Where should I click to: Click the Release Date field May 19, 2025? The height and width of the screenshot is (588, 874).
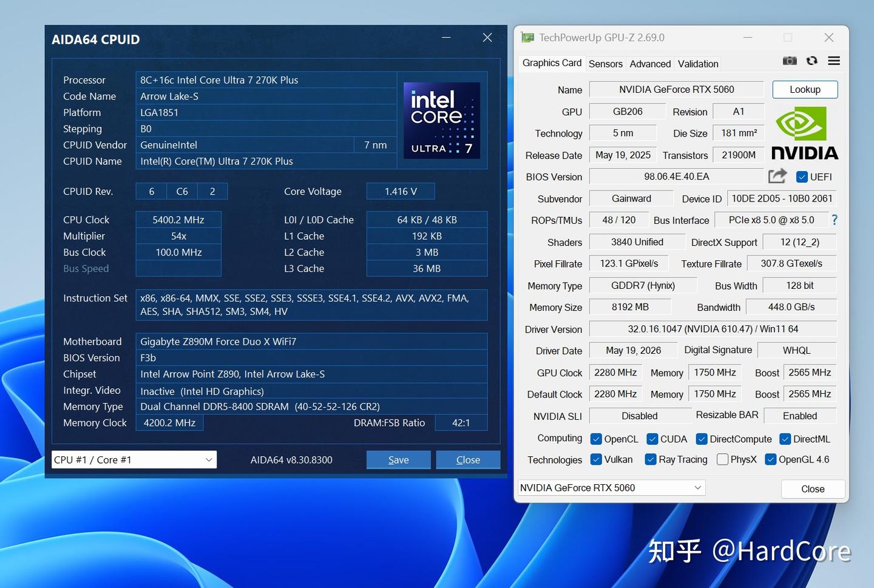pos(623,155)
